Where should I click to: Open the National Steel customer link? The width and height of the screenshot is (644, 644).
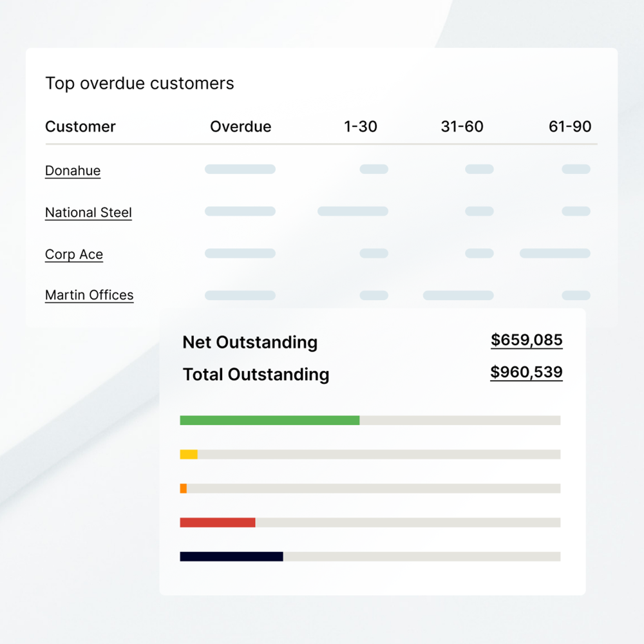(x=88, y=213)
